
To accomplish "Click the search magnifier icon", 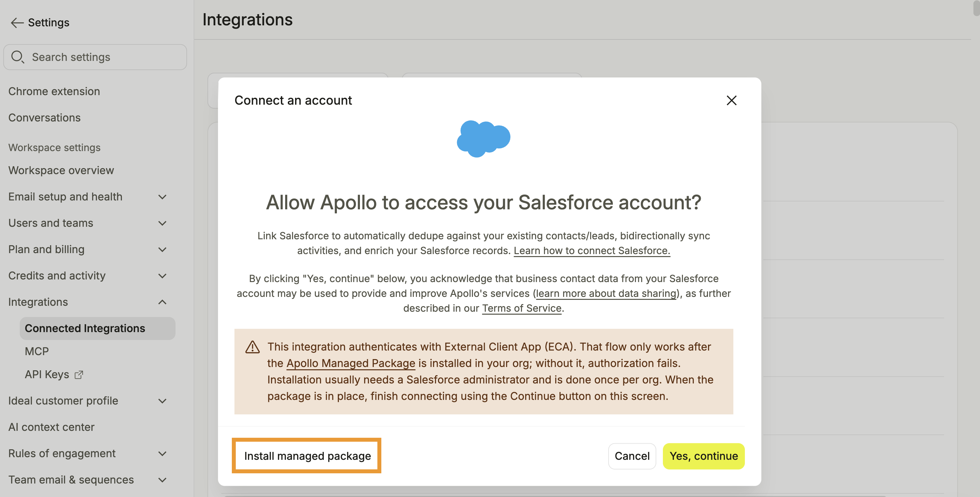I will 17,57.
